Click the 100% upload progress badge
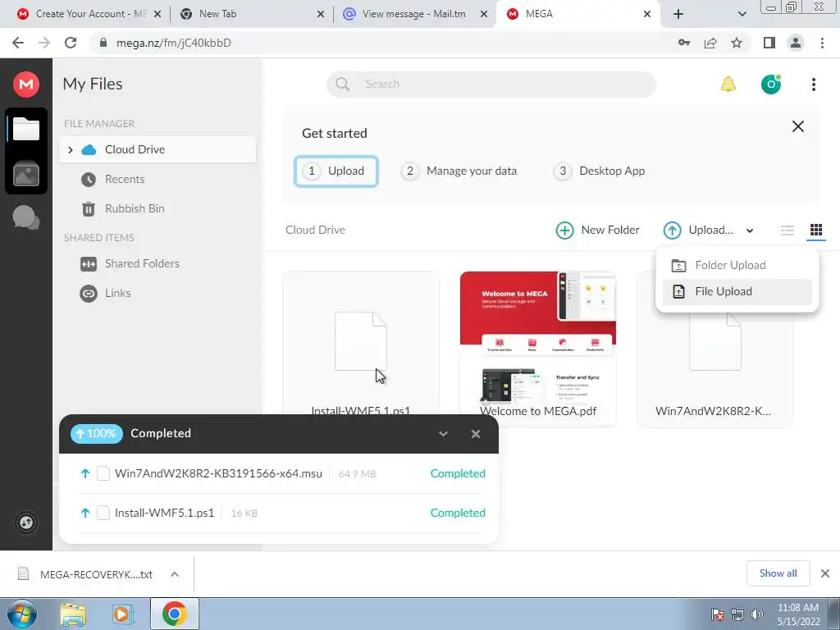The image size is (840, 630). pyautogui.click(x=97, y=433)
